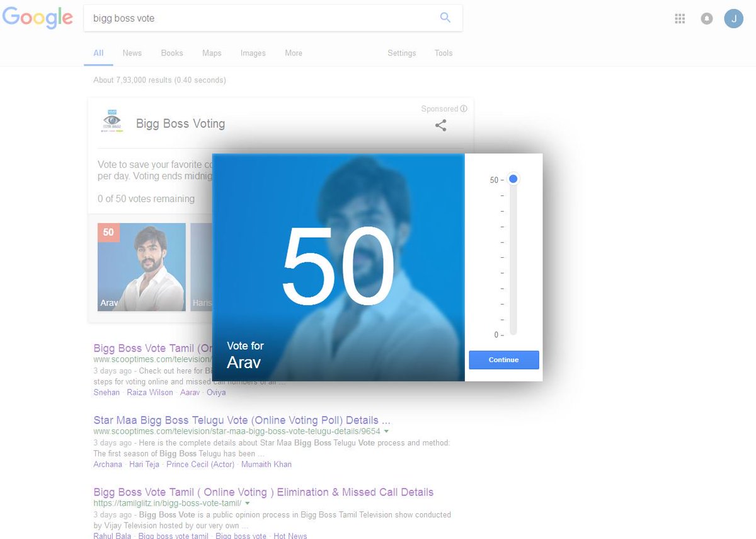Click the '0 of 50 votes remaining' text
This screenshot has width=756, height=539.
click(146, 199)
